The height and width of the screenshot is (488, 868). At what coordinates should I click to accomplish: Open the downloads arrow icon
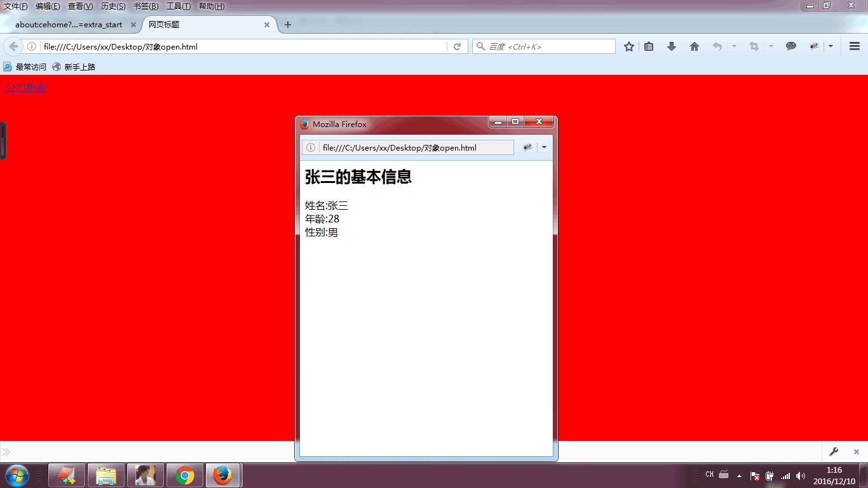coord(671,46)
